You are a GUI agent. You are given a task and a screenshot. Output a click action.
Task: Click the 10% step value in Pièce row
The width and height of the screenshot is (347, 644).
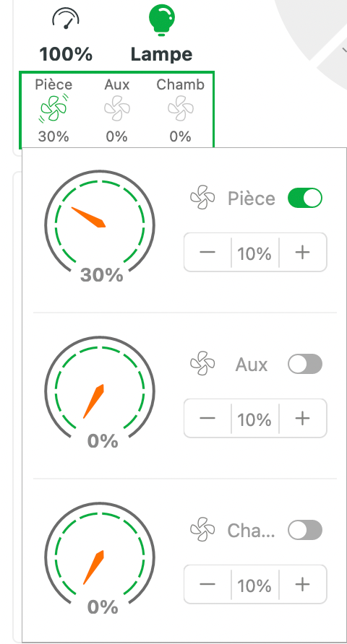[254, 253]
